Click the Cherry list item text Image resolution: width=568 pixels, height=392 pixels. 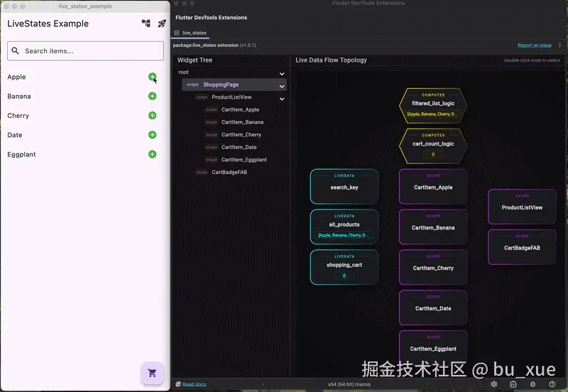tap(18, 116)
